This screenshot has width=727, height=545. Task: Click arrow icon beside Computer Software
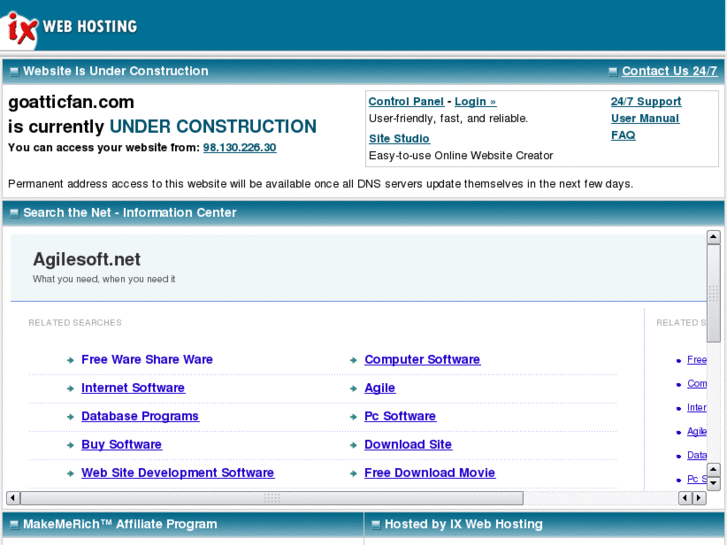pos(353,360)
